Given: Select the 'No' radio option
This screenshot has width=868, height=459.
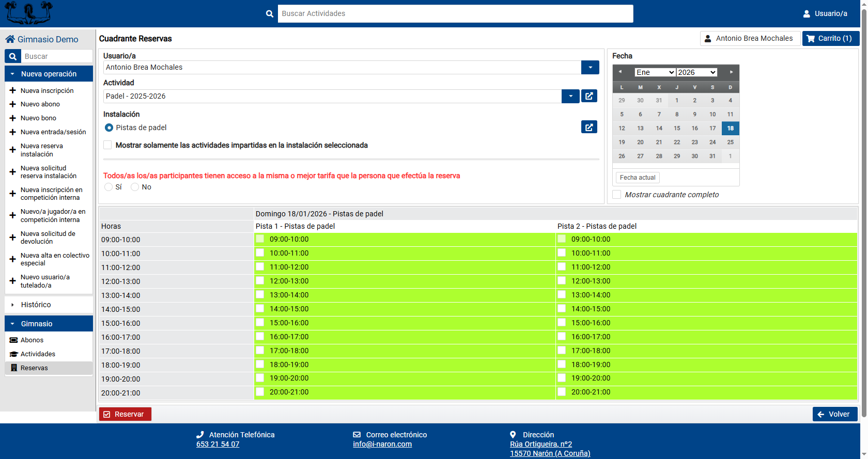Looking at the screenshot, I should coord(135,187).
